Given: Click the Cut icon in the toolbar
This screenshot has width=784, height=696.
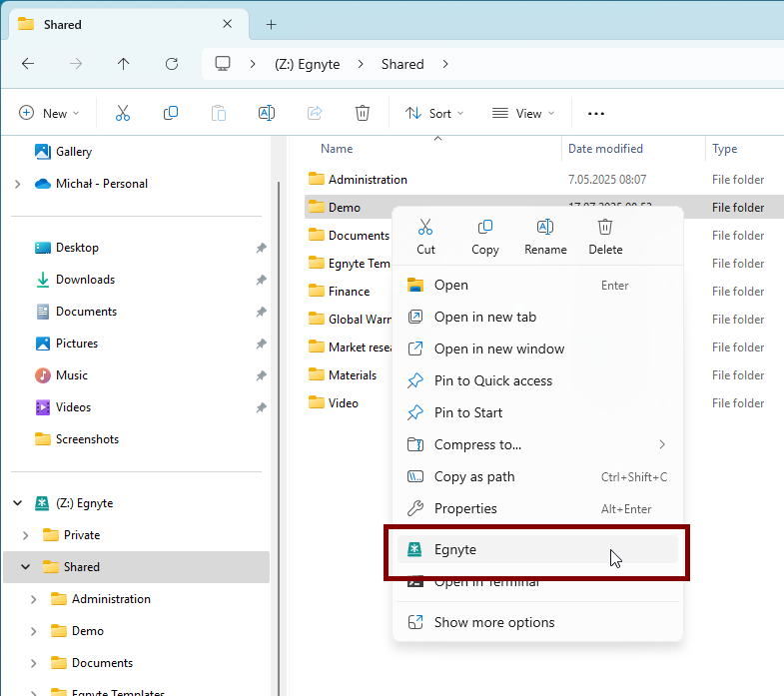Looking at the screenshot, I should (123, 113).
